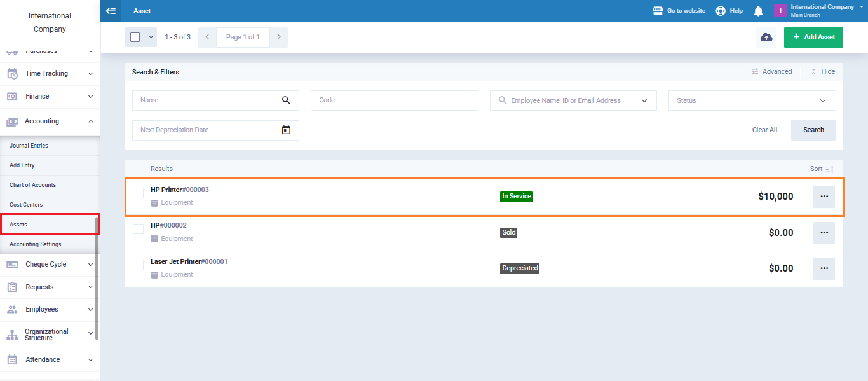Go to Journal Entries in sidebar
This screenshot has height=381, width=868.
[29, 146]
